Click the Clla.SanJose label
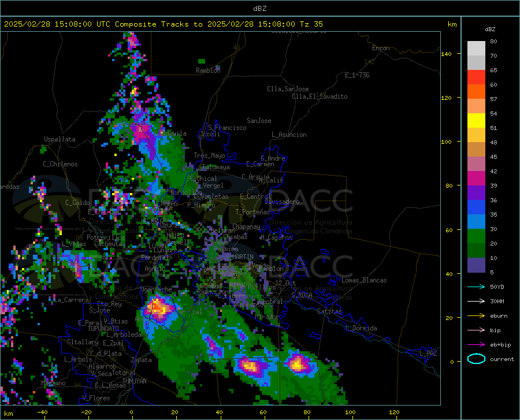The width and height of the screenshot is (520, 420). (288, 89)
